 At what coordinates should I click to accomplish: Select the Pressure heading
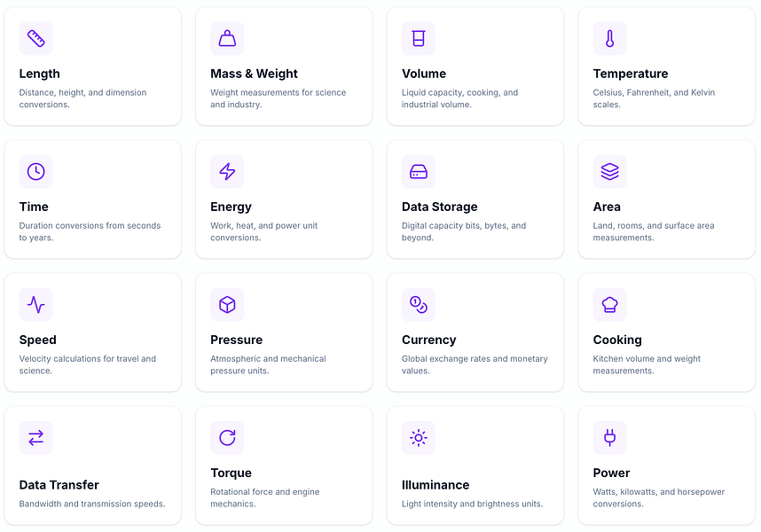click(x=236, y=340)
